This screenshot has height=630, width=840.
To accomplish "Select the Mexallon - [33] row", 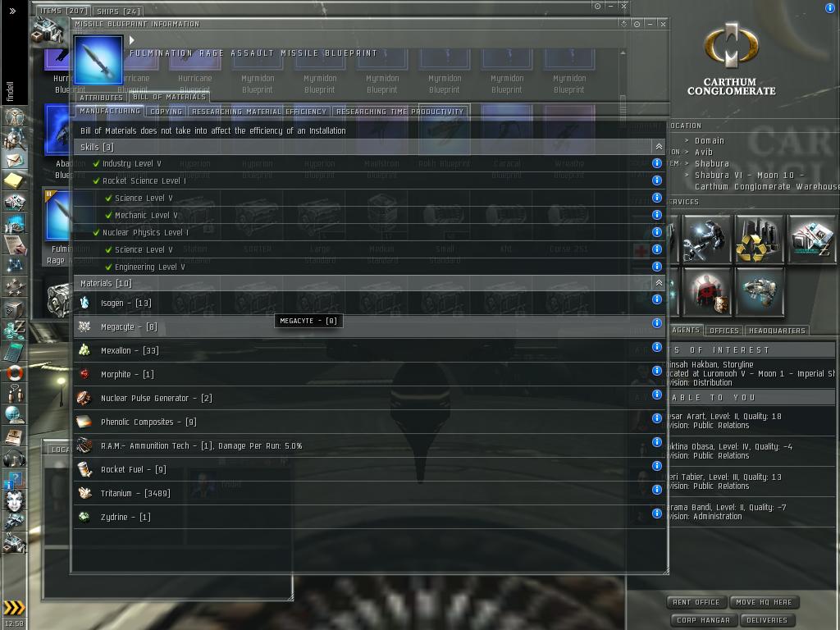I will coord(369,350).
